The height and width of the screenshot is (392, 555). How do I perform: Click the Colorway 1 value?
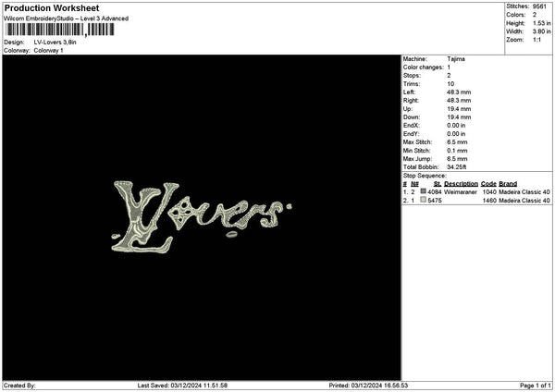tap(48, 51)
